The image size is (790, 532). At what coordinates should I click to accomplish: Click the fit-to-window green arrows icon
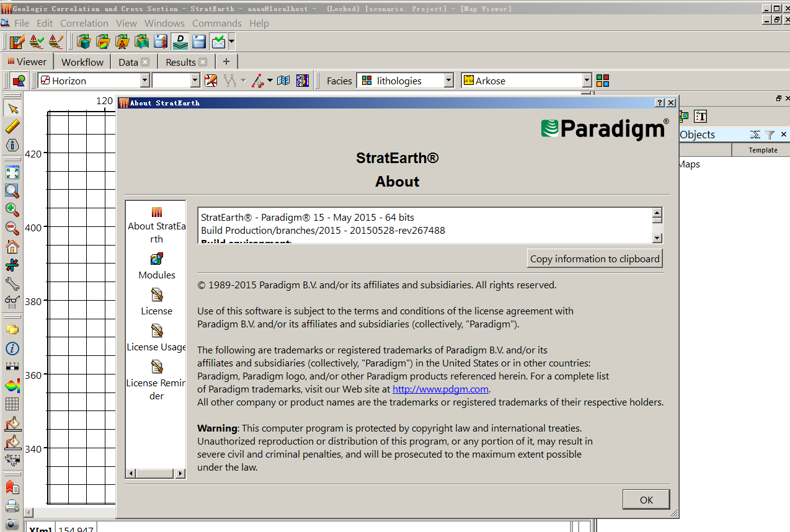click(x=12, y=172)
